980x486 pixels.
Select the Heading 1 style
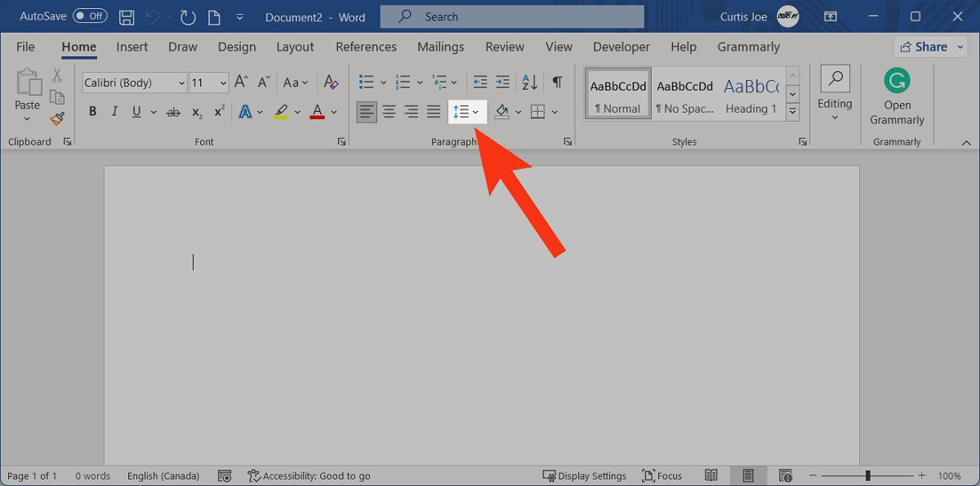pos(751,94)
